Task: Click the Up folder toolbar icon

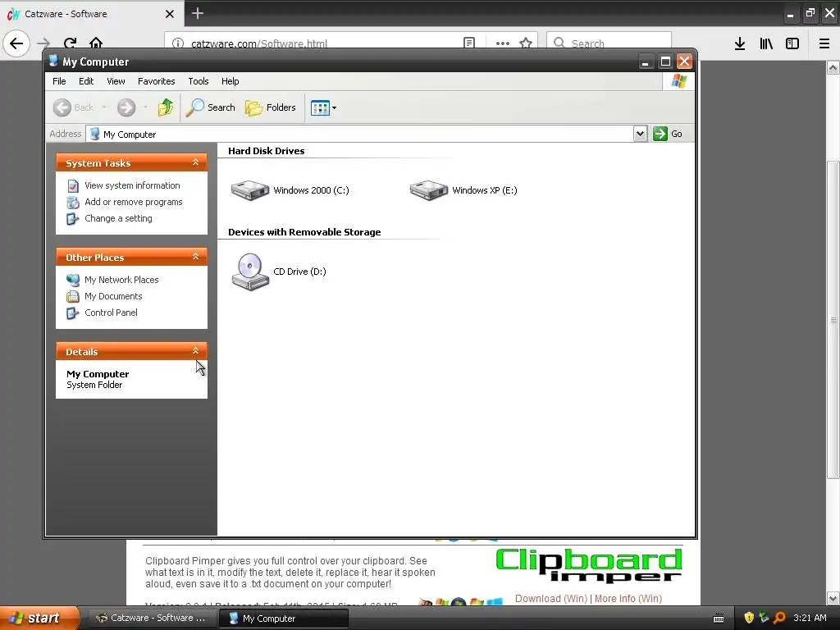Action: (166, 107)
